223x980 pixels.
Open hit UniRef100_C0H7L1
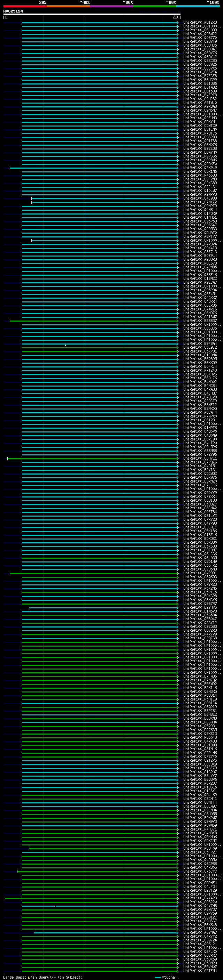(x=200, y=459)
